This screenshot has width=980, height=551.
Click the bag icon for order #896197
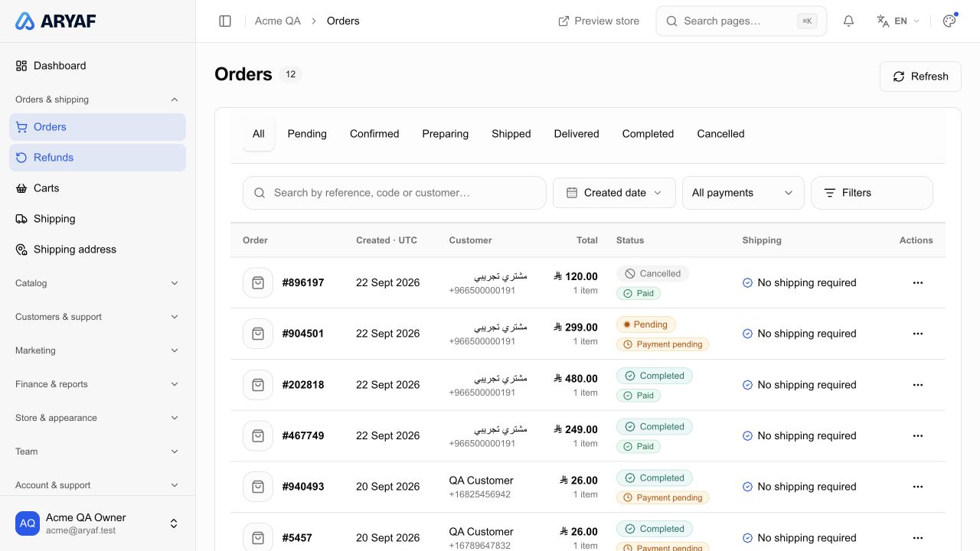pyautogui.click(x=258, y=282)
